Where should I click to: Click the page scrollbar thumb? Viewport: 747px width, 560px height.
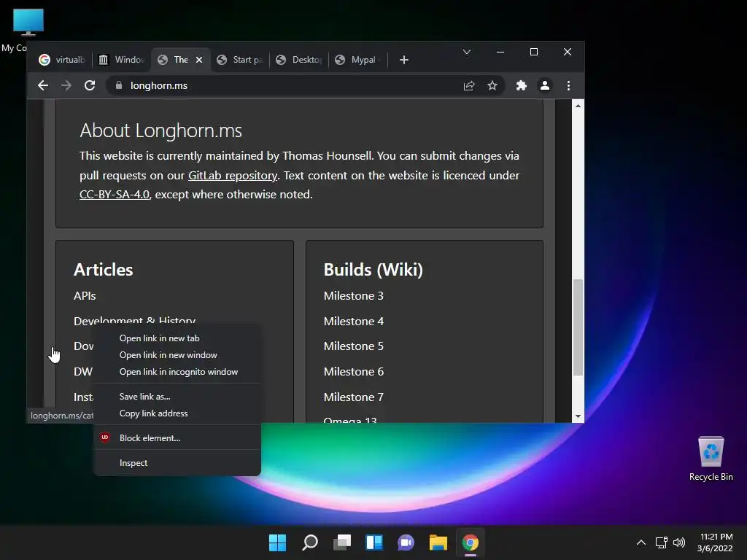[x=578, y=327]
